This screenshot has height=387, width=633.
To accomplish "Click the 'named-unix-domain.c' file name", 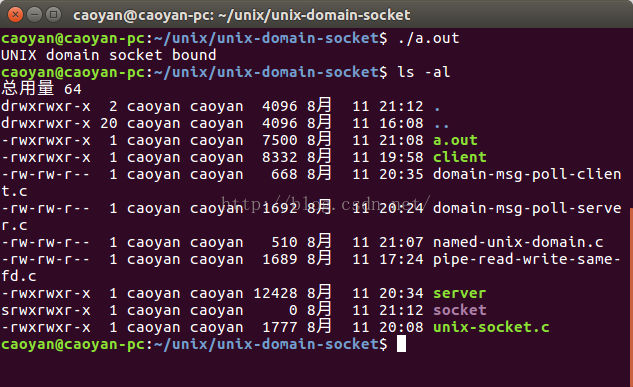I will [x=518, y=242].
